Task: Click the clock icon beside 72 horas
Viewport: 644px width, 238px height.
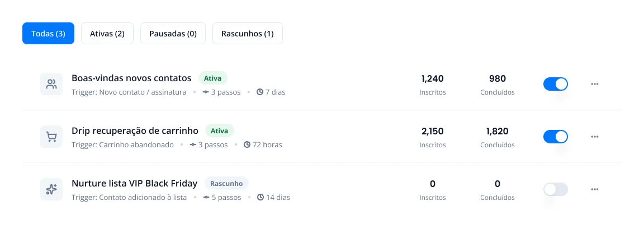Action: pos(247,145)
